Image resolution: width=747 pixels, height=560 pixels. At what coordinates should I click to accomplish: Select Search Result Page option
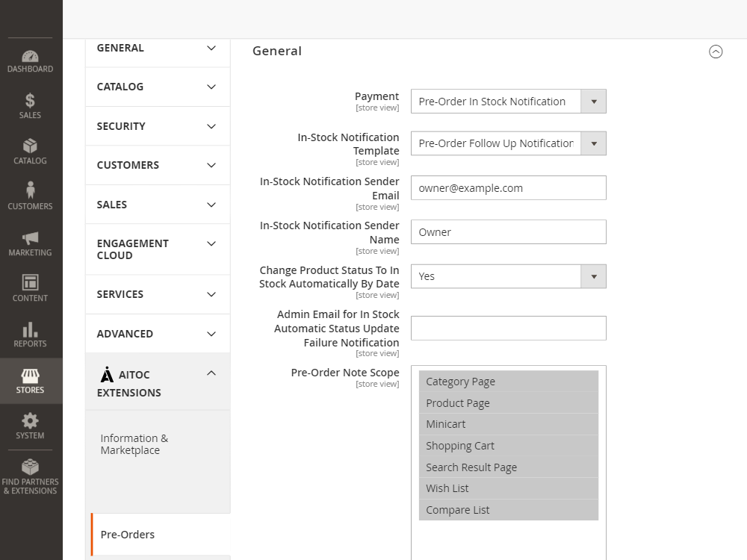(508, 467)
